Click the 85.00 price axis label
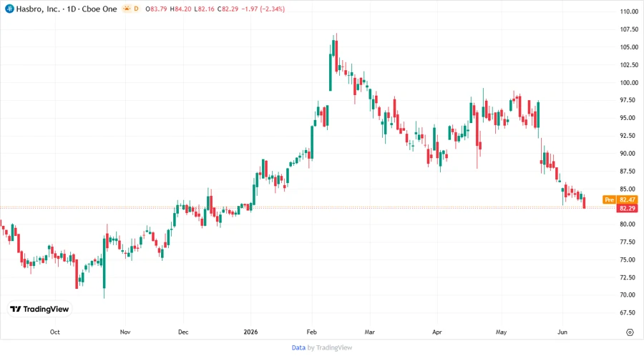This screenshot has height=356, width=644. 629,189
